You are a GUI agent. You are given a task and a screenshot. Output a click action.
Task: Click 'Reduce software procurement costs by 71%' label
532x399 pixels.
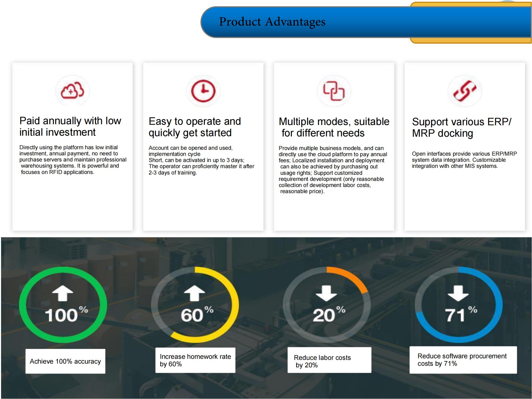pyautogui.click(x=463, y=360)
